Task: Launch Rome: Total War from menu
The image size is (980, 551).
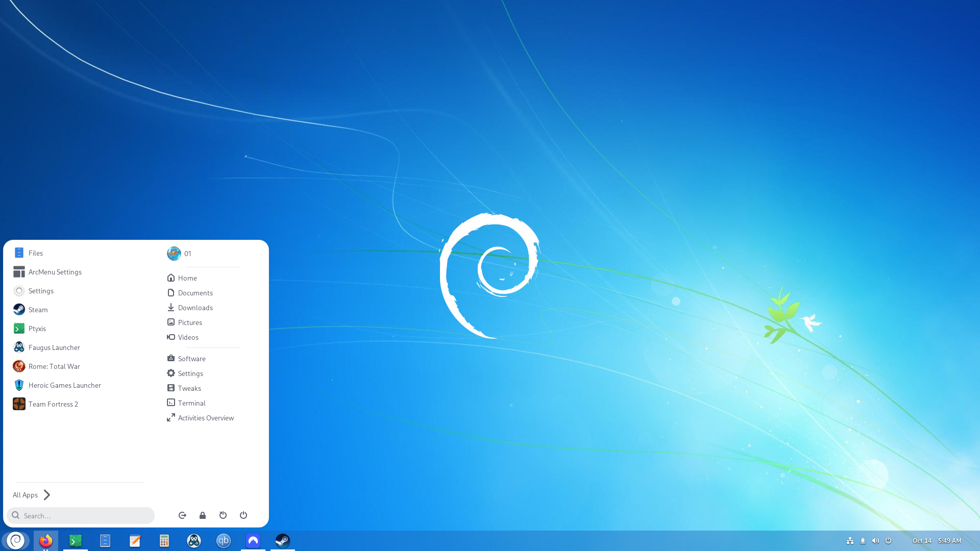Action: tap(54, 366)
